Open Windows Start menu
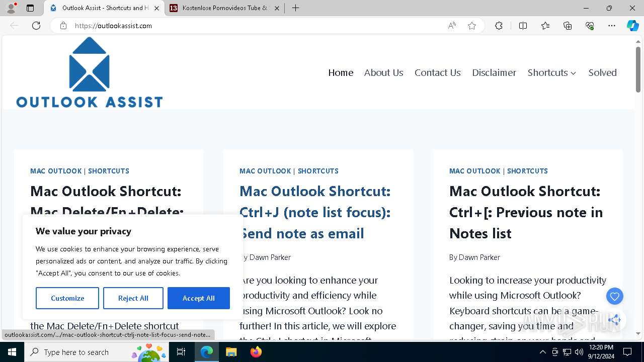The width and height of the screenshot is (644, 362). pos(12,352)
